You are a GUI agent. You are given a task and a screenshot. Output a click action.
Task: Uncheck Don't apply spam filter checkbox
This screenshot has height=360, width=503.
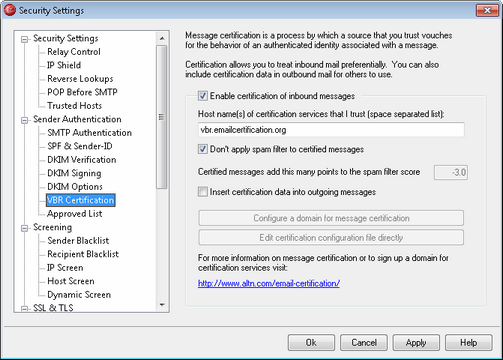[x=203, y=149]
